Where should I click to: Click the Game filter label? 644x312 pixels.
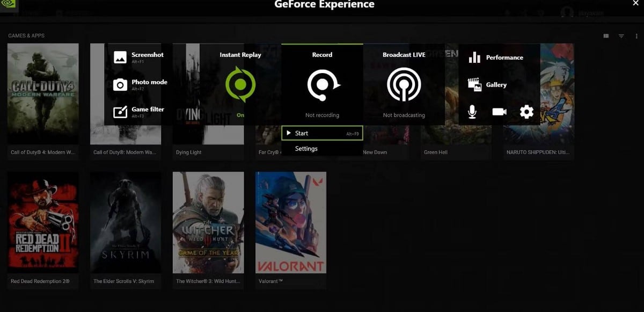pyautogui.click(x=148, y=109)
